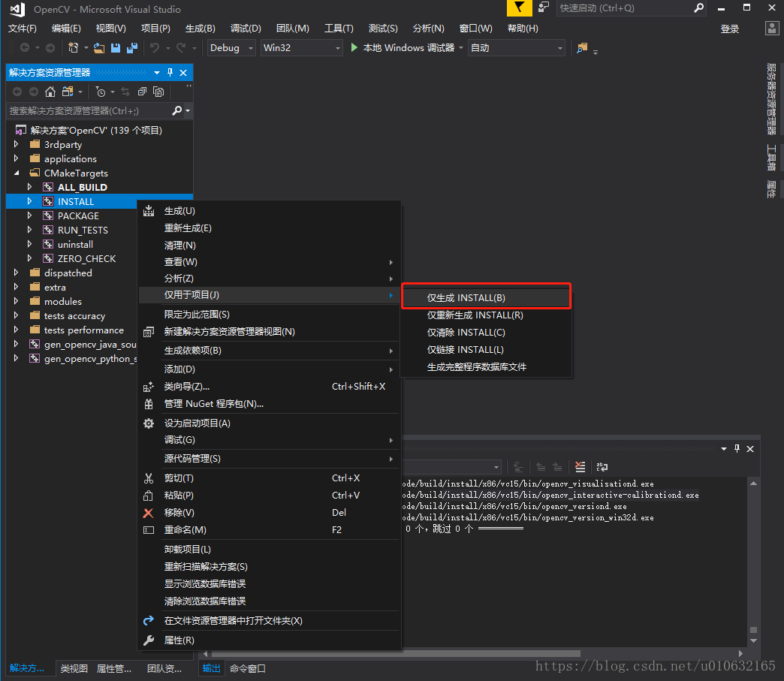
Task: Click the Collapse All icon in Solution Explorer
Action: (142, 92)
